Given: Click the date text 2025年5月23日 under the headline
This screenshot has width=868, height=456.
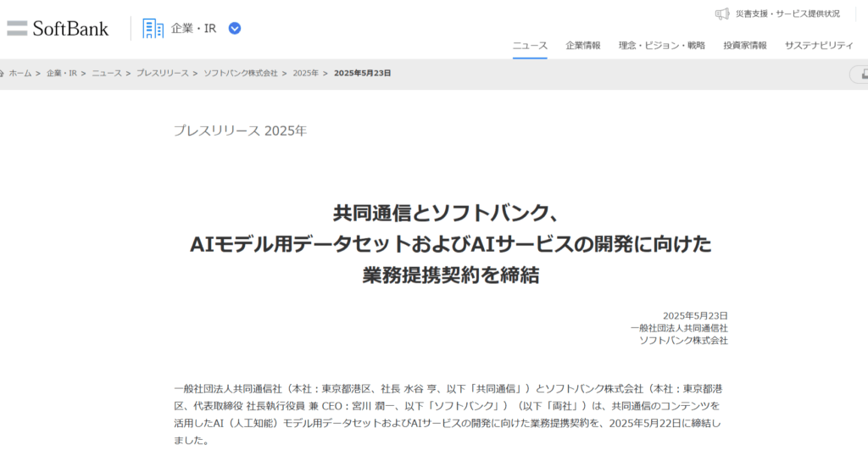Looking at the screenshot, I should tap(695, 316).
